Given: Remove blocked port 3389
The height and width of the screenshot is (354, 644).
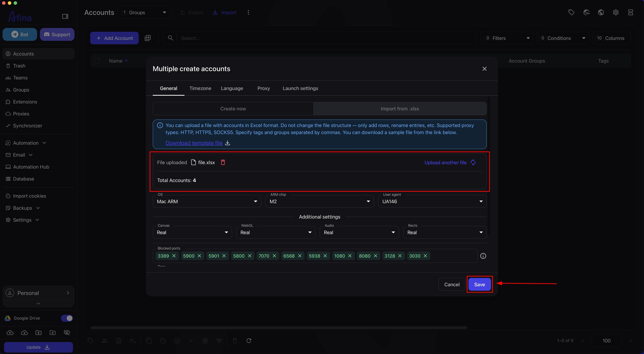Looking at the screenshot, I should pos(174,256).
